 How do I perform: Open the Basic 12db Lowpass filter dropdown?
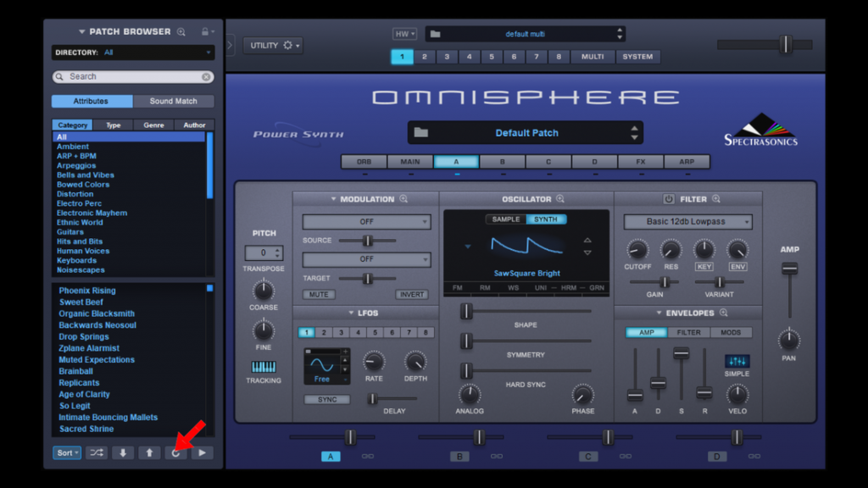click(688, 222)
